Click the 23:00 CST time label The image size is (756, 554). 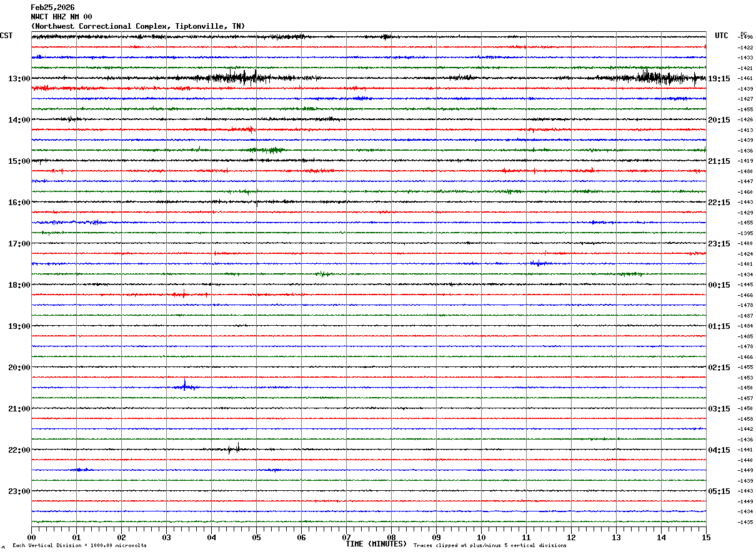[19, 491]
